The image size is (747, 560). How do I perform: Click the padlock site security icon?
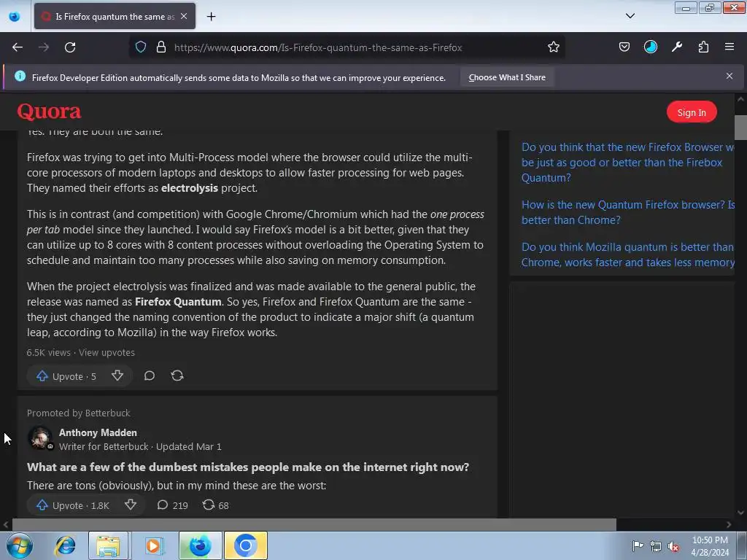[x=161, y=47]
